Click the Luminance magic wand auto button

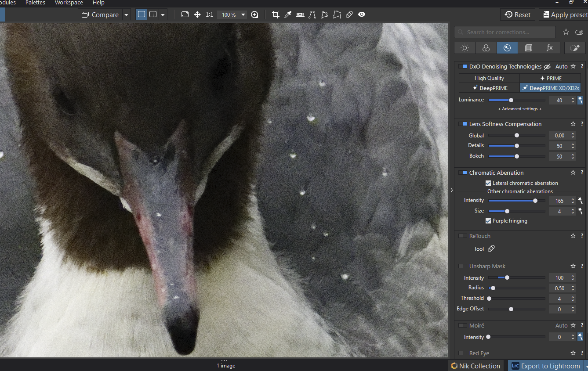[x=581, y=100]
